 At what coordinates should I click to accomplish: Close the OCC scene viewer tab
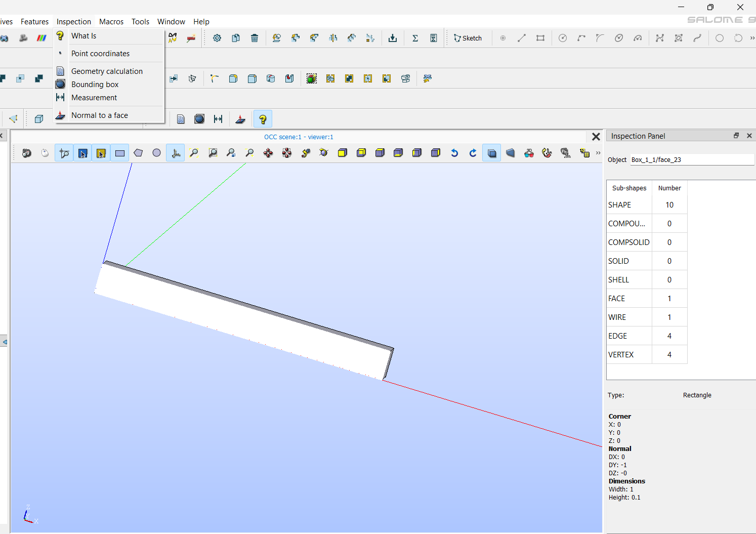coord(596,137)
